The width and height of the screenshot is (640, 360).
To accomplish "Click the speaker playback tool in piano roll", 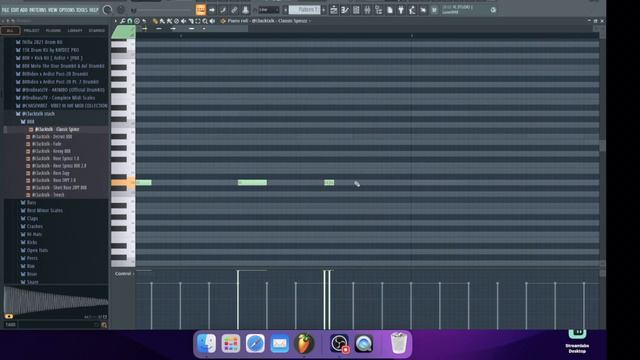I will [x=212, y=21].
